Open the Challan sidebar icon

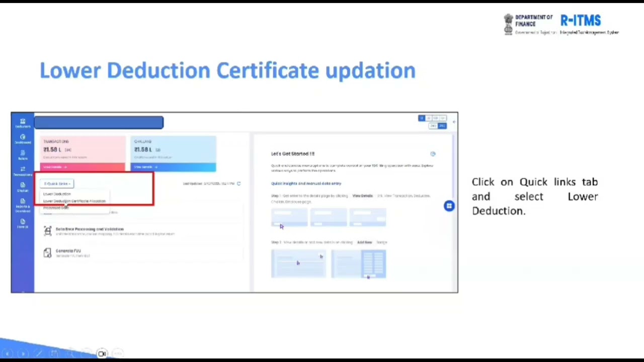23,187
